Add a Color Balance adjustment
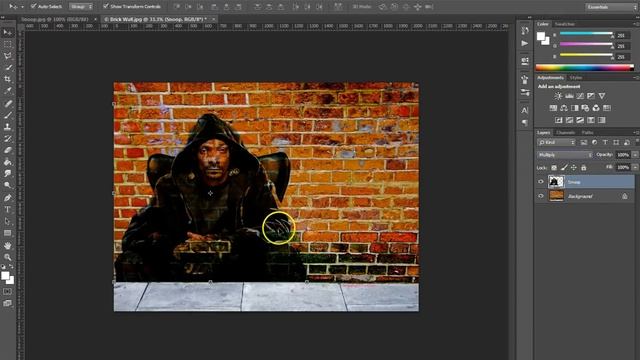Image resolution: width=640 pixels, height=360 pixels. pyautogui.click(x=564, y=108)
